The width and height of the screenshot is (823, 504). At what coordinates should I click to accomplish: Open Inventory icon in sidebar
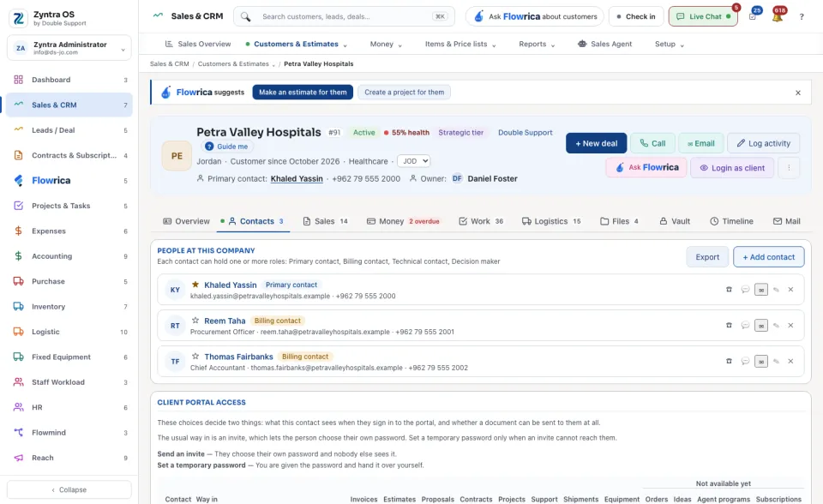pyautogui.click(x=18, y=307)
